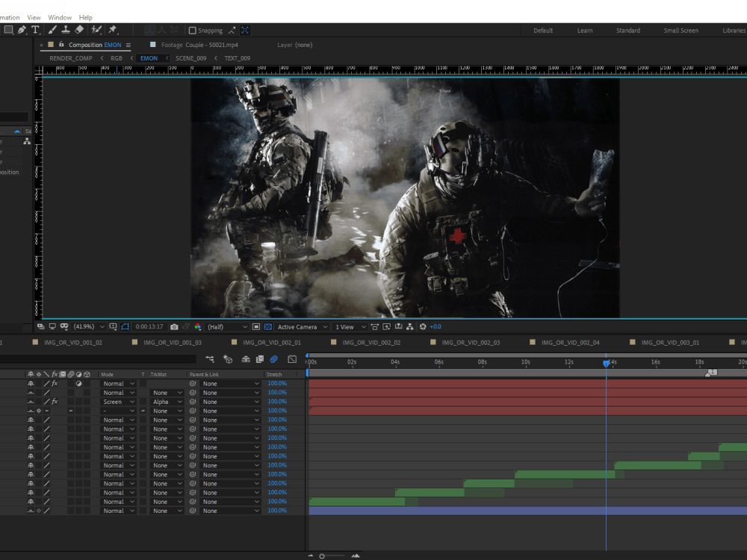This screenshot has width=747, height=560.
Task: Open the magnification (41.9%) dropdown
Action: click(x=89, y=327)
